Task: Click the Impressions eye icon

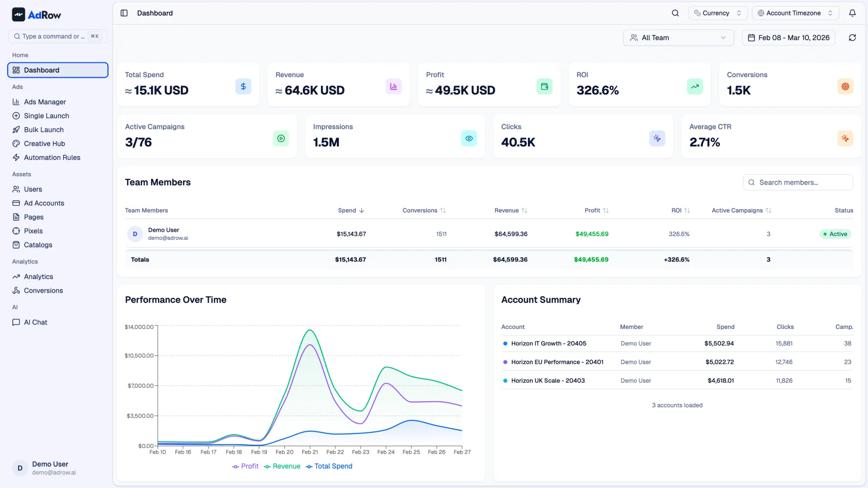Action: [x=469, y=138]
